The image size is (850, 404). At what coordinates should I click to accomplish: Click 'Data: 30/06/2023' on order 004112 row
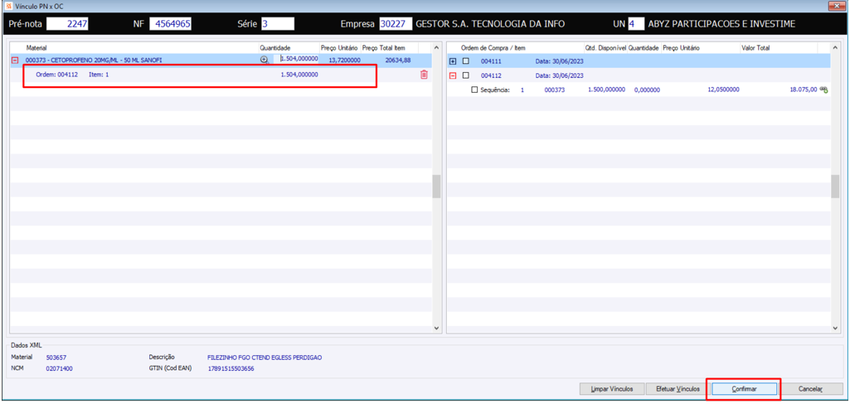coord(559,76)
